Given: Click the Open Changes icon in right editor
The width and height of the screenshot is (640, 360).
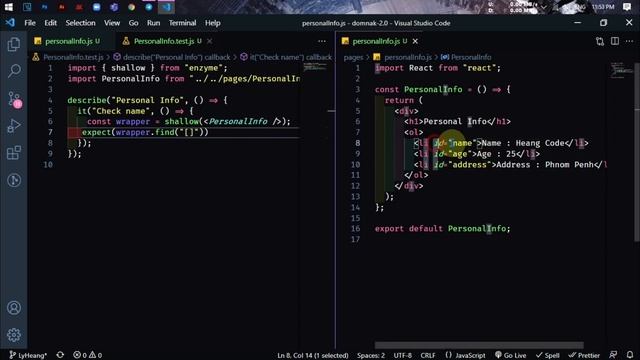Looking at the screenshot, I should pyautogui.click(x=600, y=41).
